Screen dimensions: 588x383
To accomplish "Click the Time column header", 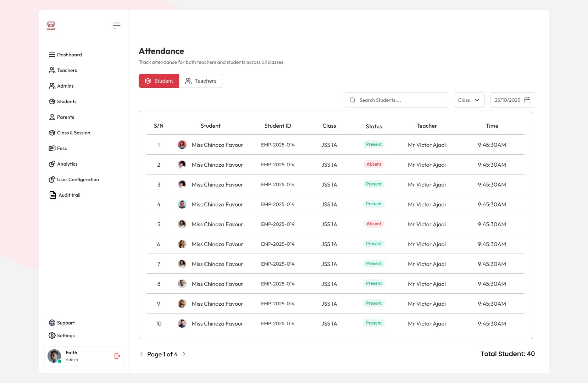I will [x=492, y=126].
